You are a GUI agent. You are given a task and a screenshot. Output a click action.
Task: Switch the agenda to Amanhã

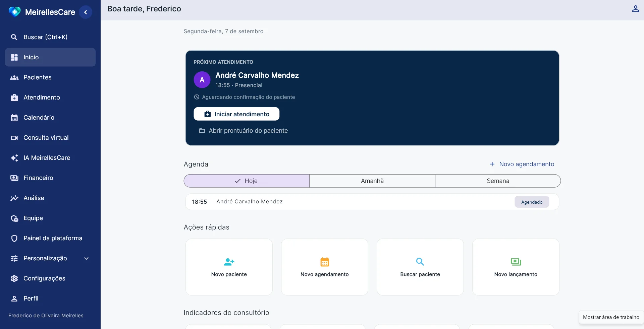tap(372, 181)
